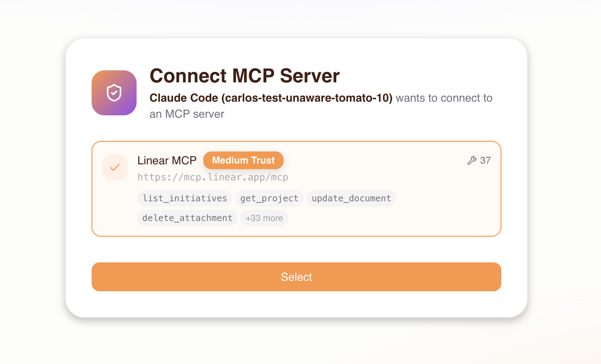Screen dimensions: 601x364
Task: Open the get_project tool chip
Action: click(x=269, y=198)
